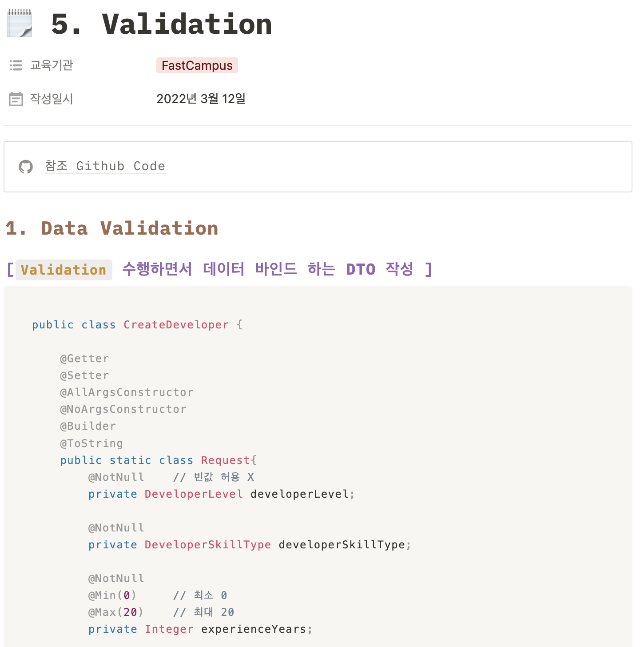Image resolution: width=644 pixels, height=647 pixels.
Task: Click the list icon next to 교육기관
Action: click(x=16, y=66)
